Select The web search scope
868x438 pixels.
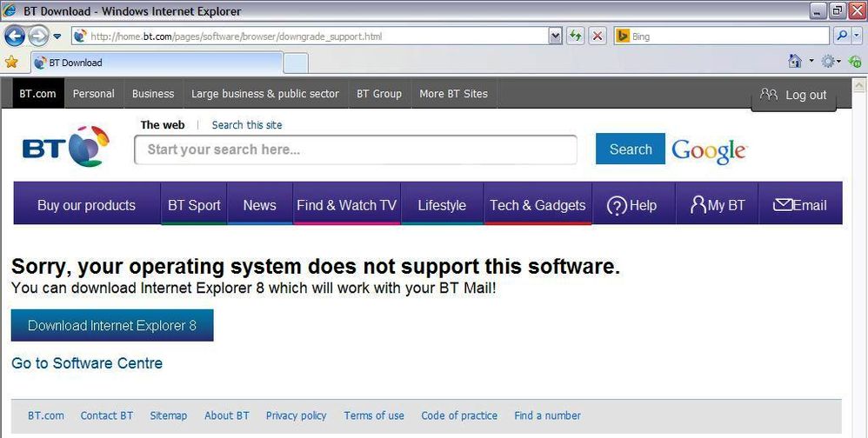(162, 125)
